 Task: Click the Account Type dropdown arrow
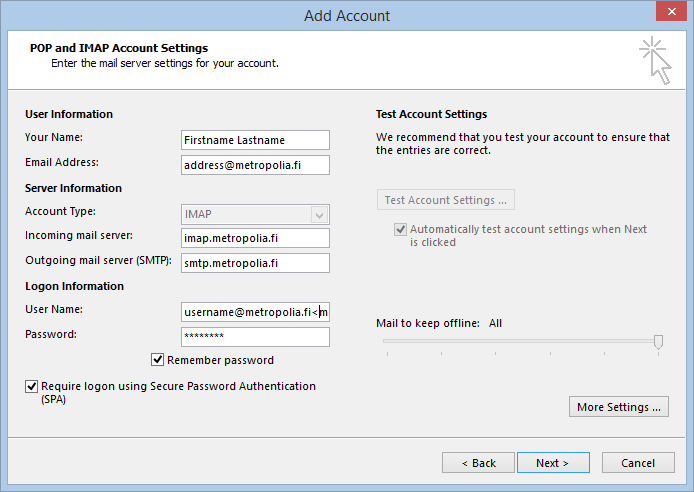[x=320, y=215]
